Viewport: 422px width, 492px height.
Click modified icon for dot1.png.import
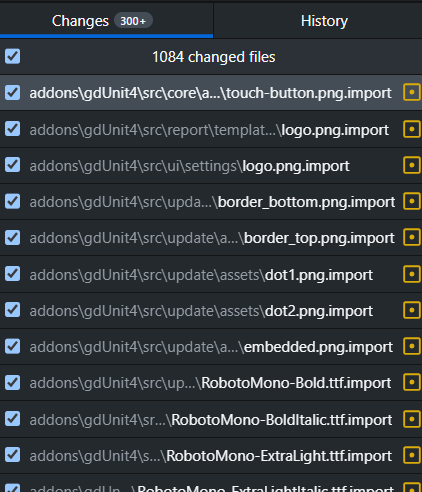coord(412,274)
